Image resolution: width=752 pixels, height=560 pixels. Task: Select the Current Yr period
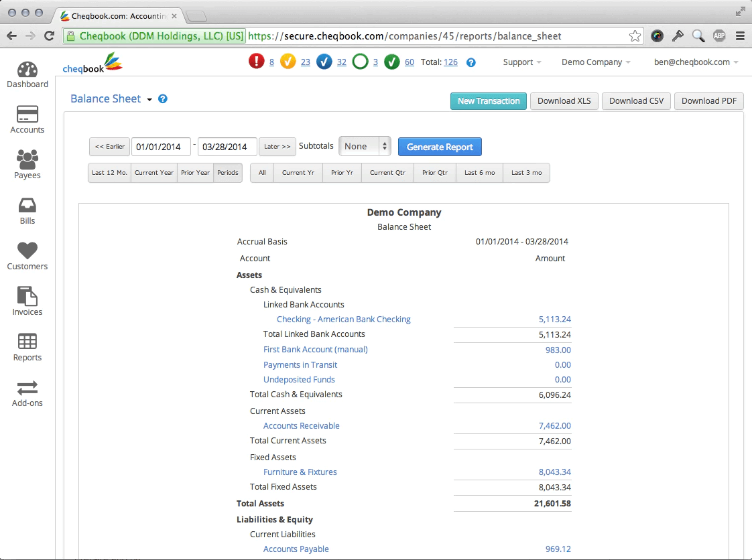[298, 173]
